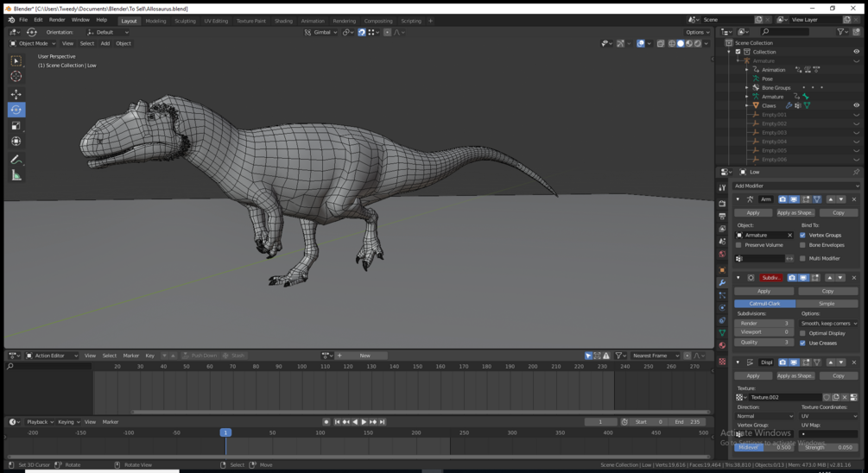Image resolution: width=868 pixels, height=473 pixels.
Task: Switch to the Sculpting workspace tab
Action: click(x=185, y=21)
